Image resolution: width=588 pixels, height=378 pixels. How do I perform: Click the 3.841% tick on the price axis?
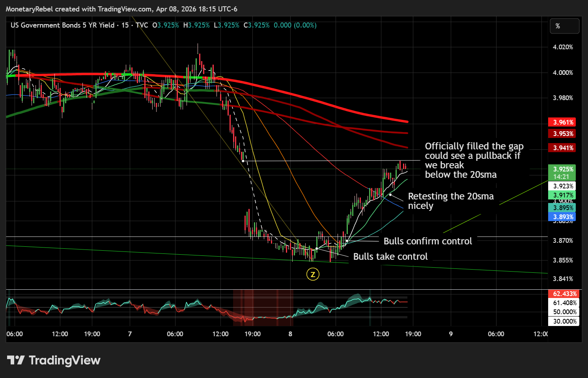point(563,279)
